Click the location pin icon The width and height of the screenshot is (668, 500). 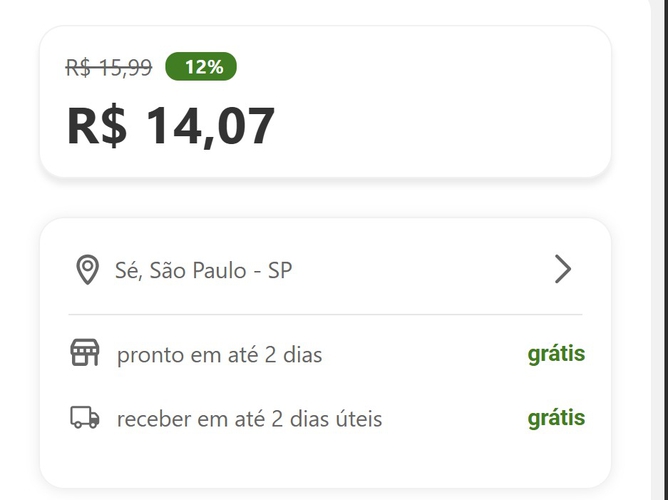tap(87, 269)
